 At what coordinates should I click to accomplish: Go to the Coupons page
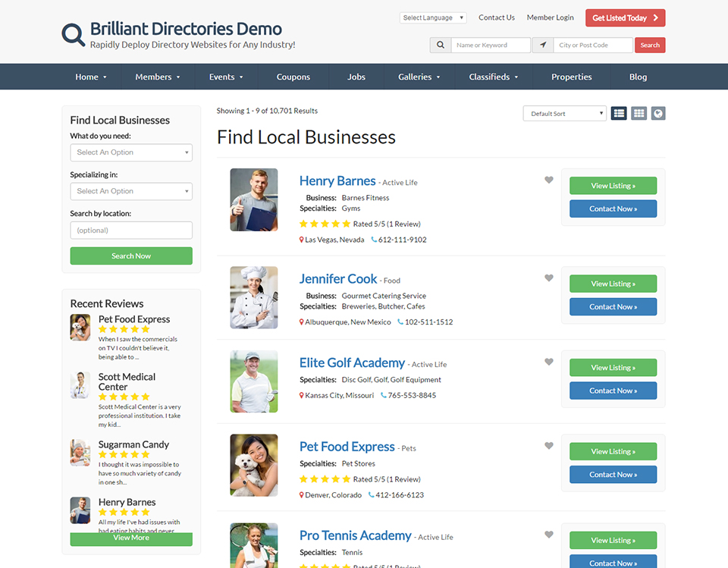coord(293,77)
